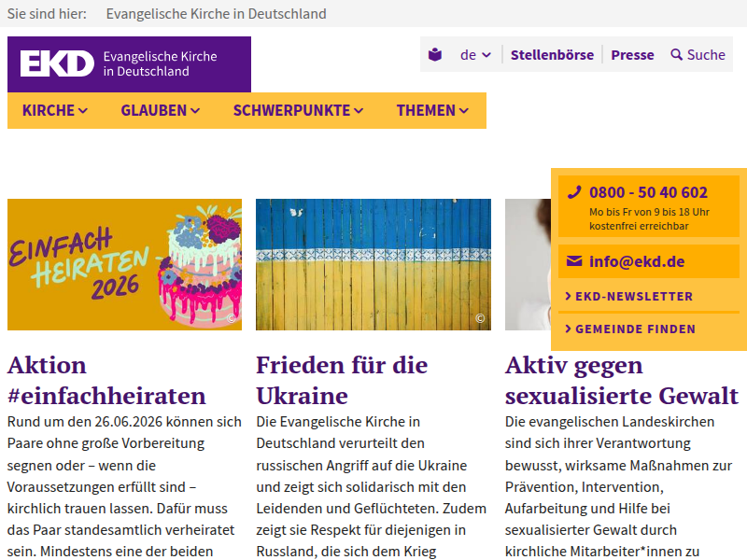Open the Stellenbörse link
747x560 pixels.
pyautogui.click(x=552, y=55)
